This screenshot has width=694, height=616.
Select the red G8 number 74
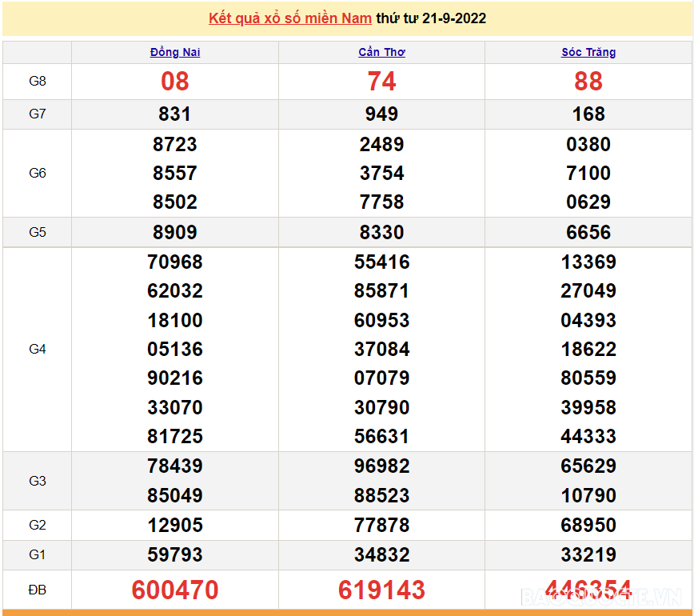click(381, 82)
